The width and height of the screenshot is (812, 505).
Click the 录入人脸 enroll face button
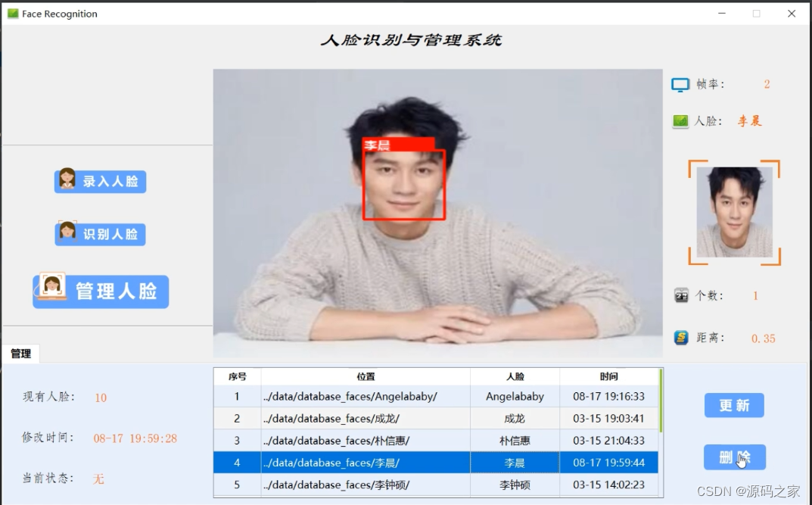pos(100,181)
